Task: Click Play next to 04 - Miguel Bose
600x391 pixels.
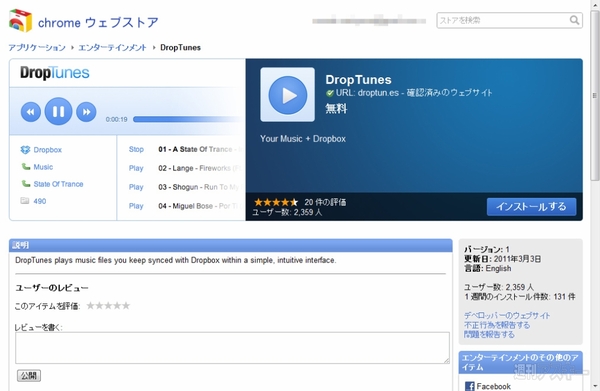Action: coord(136,206)
